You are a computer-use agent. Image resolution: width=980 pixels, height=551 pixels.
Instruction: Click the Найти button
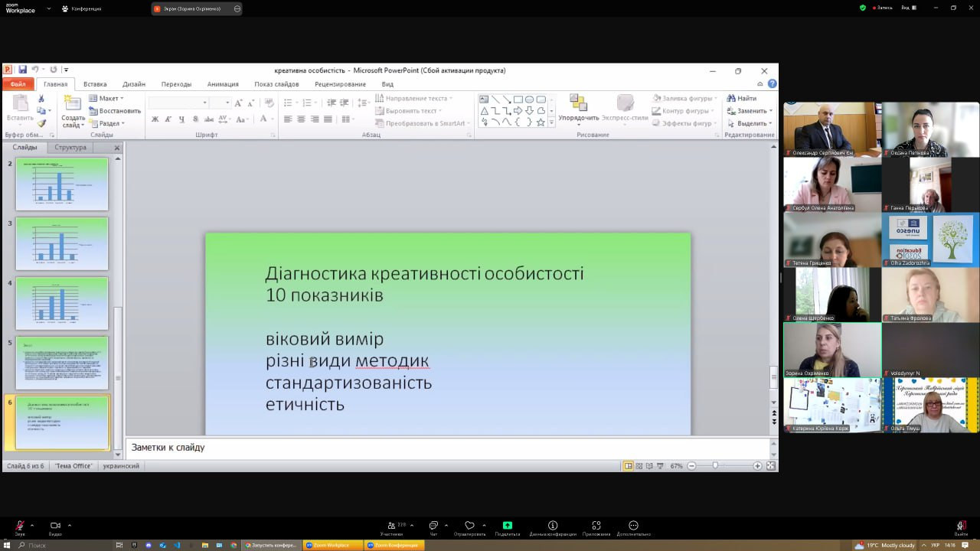pos(742,98)
